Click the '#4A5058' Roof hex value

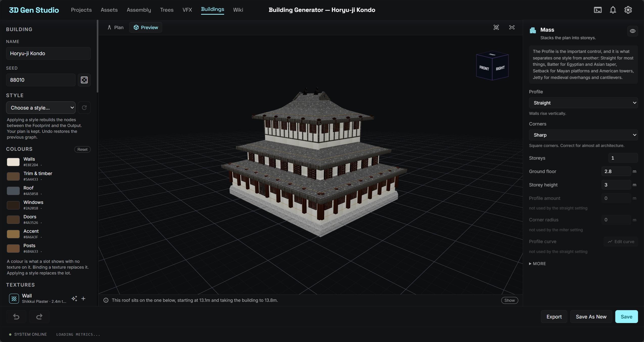[31, 194]
